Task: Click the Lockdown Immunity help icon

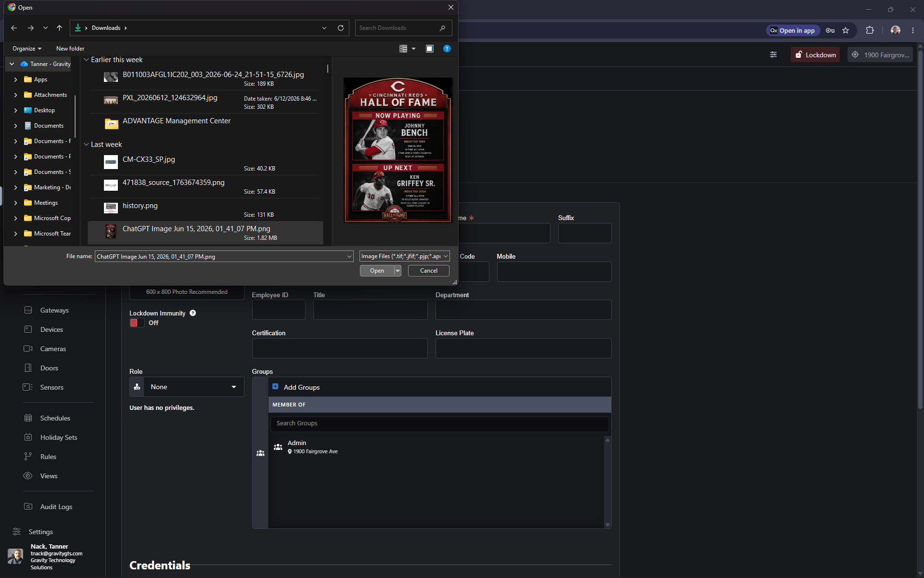Action: [x=192, y=313]
